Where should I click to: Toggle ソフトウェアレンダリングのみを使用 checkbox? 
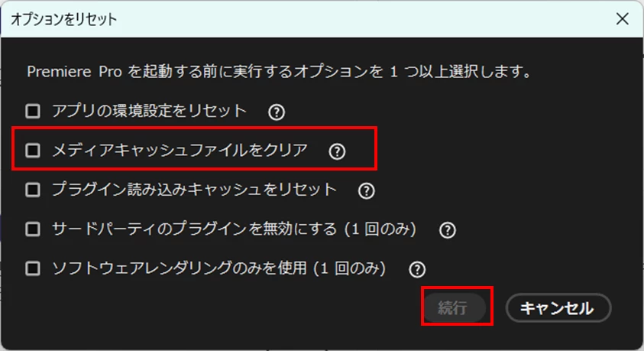click(x=33, y=268)
